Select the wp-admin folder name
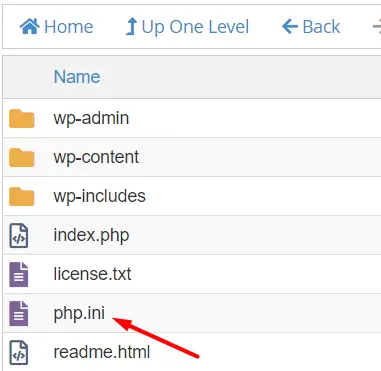 pyautogui.click(x=91, y=118)
